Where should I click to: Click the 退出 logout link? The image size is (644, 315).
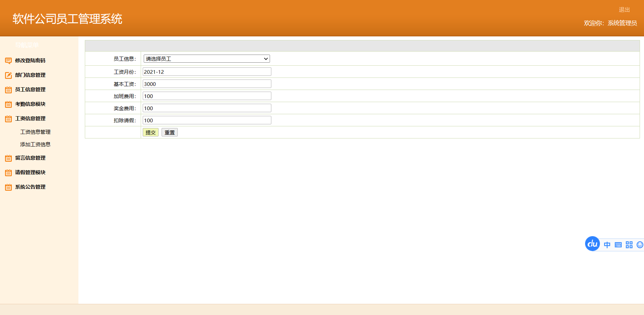pyautogui.click(x=624, y=10)
